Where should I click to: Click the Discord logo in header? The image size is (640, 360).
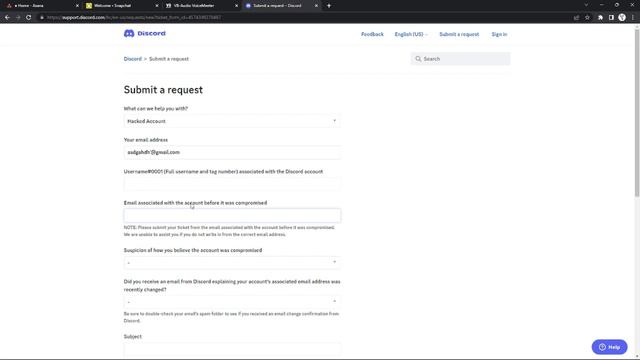tap(145, 33)
